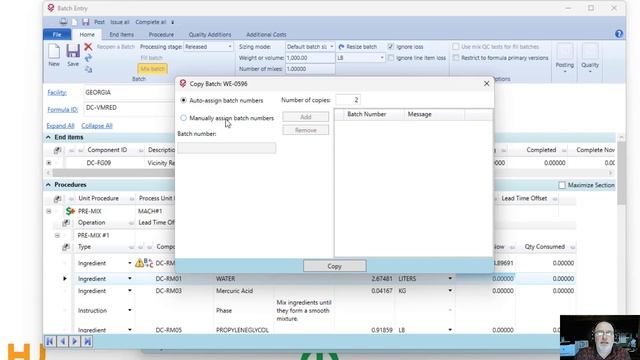Click in the Number of copies field
The width and height of the screenshot is (640, 360).
[348, 100]
